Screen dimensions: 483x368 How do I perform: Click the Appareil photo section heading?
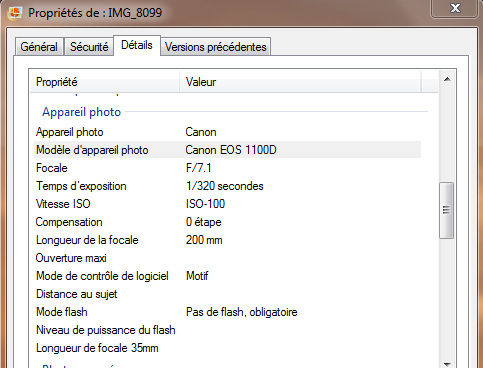[81, 112]
